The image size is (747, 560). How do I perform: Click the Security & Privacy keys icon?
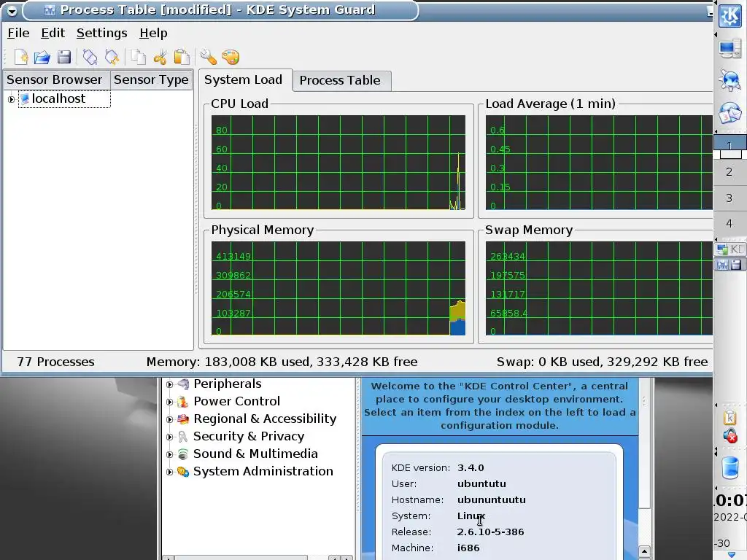(x=183, y=437)
